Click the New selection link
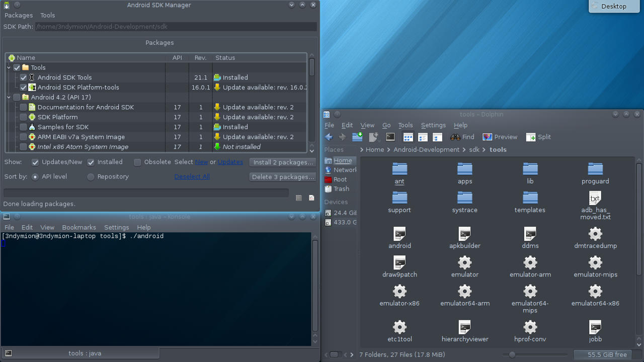The width and height of the screenshot is (644, 362). (202, 162)
